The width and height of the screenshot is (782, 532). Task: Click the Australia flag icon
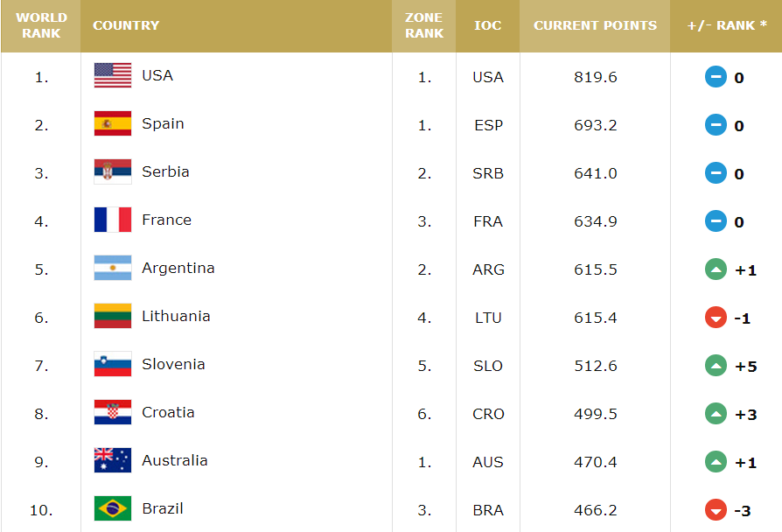tap(113, 461)
